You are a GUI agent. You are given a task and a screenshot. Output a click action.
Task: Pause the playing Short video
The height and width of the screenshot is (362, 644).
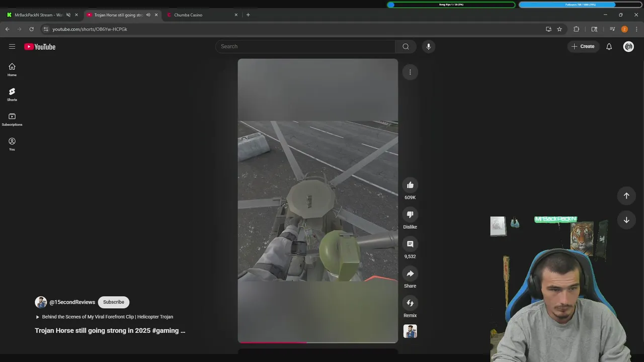pos(318,201)
